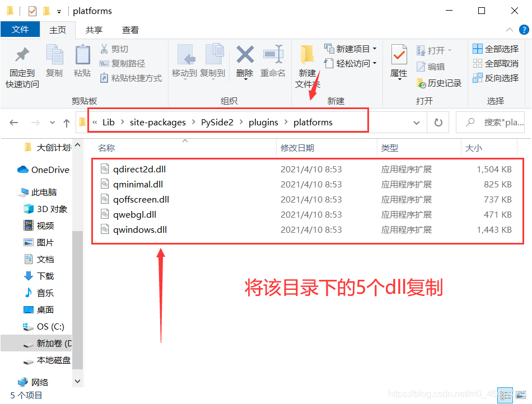Click Invert selection (反向选择)
532x404 pixels.
click(496, 78)
